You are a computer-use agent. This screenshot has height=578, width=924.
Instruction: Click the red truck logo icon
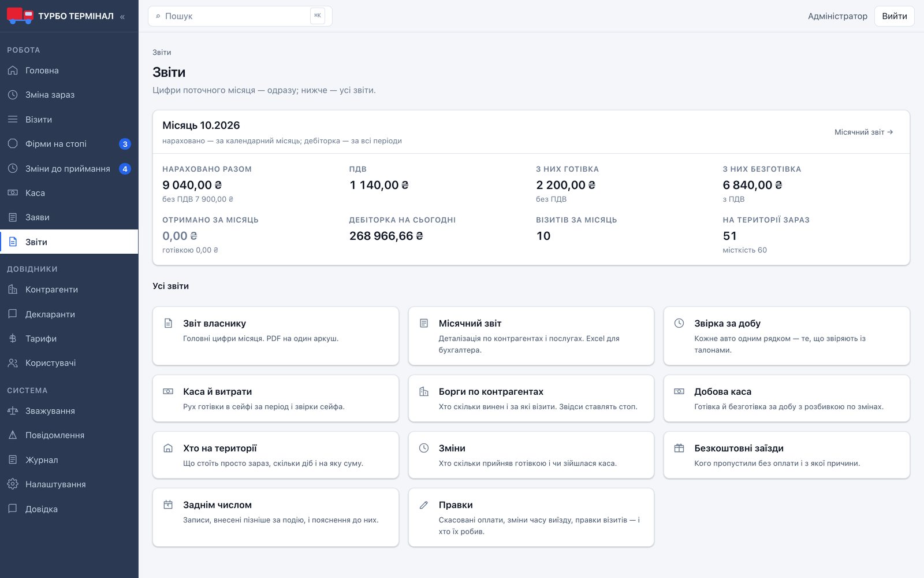coord(20,16)
